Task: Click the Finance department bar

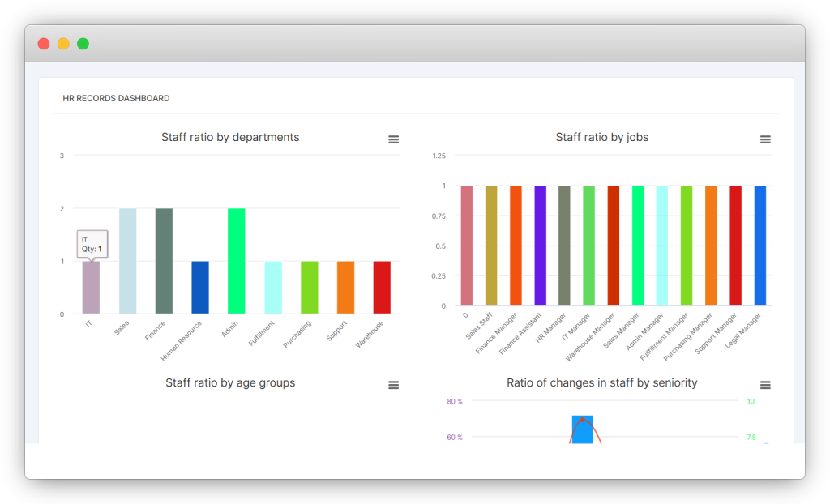Action: click(x=164, y=261)
